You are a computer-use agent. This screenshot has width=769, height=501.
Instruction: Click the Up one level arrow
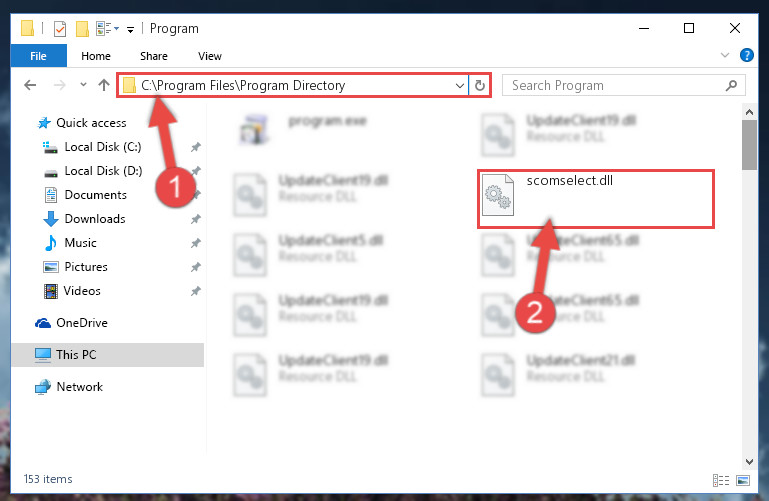click(103, 85)
